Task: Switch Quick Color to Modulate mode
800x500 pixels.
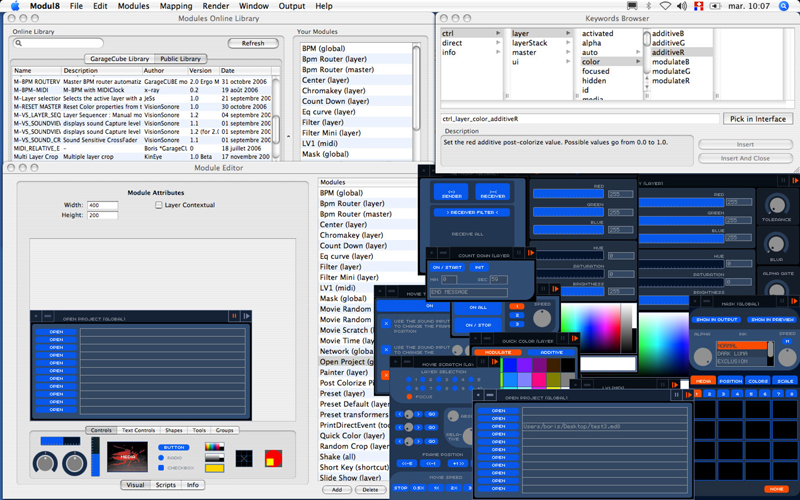Action: pos(497,352)
